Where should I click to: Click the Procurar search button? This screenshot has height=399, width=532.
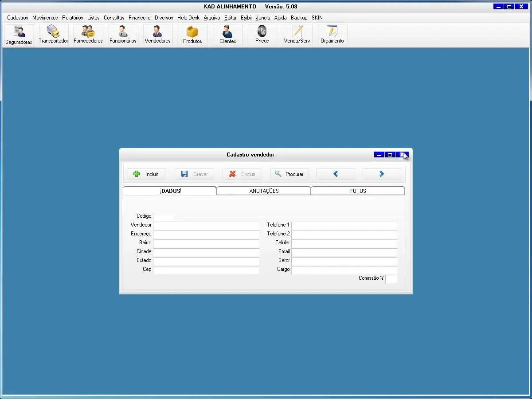click(289, 174)
